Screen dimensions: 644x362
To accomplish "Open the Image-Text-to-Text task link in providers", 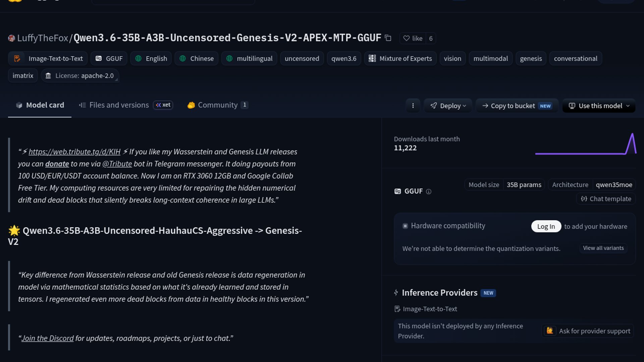I will (x=426, y=309).
